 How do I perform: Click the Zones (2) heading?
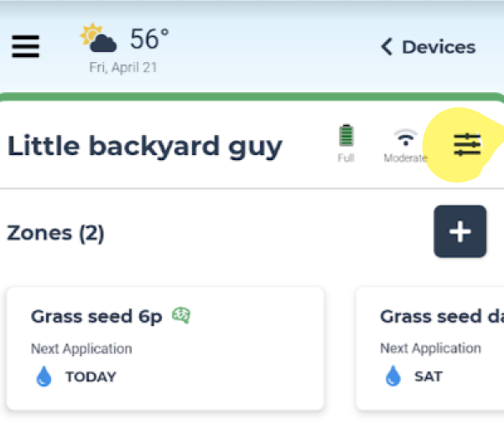(55, 233)
